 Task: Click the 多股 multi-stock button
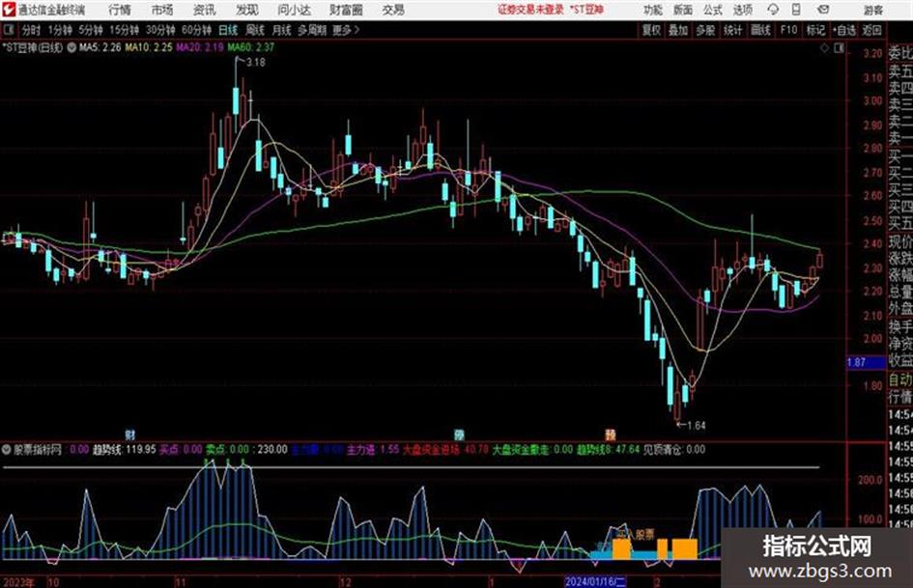click(x=705, y=30)
